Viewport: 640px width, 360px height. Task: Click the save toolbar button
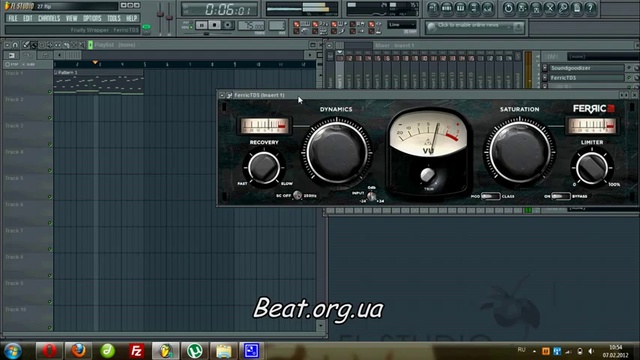522,8
